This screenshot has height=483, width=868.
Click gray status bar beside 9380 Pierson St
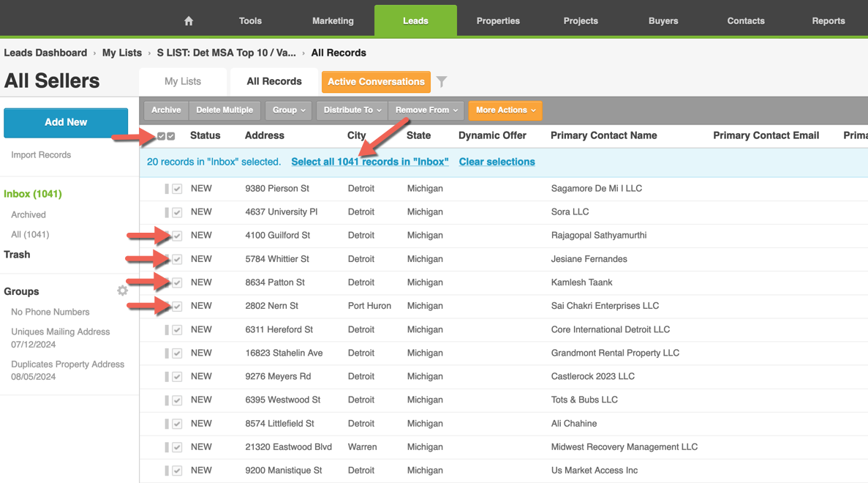167,189
